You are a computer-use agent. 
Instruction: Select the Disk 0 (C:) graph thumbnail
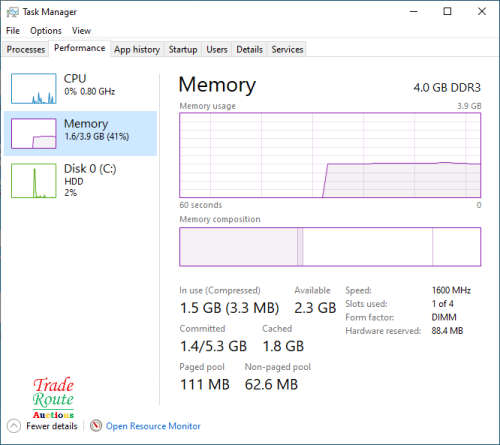[34, 180]
